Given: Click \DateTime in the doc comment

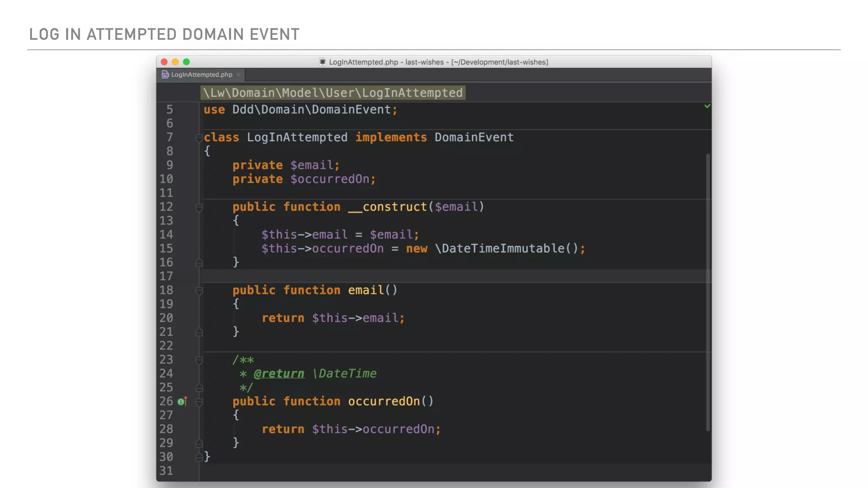Looking at the screenshot, I should [x=344, y=374].
